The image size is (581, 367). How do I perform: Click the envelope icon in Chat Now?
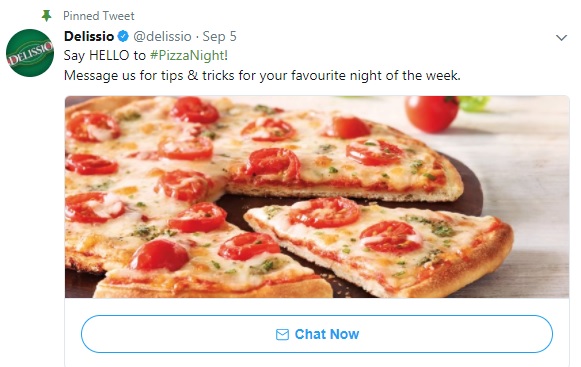(282, 334)
